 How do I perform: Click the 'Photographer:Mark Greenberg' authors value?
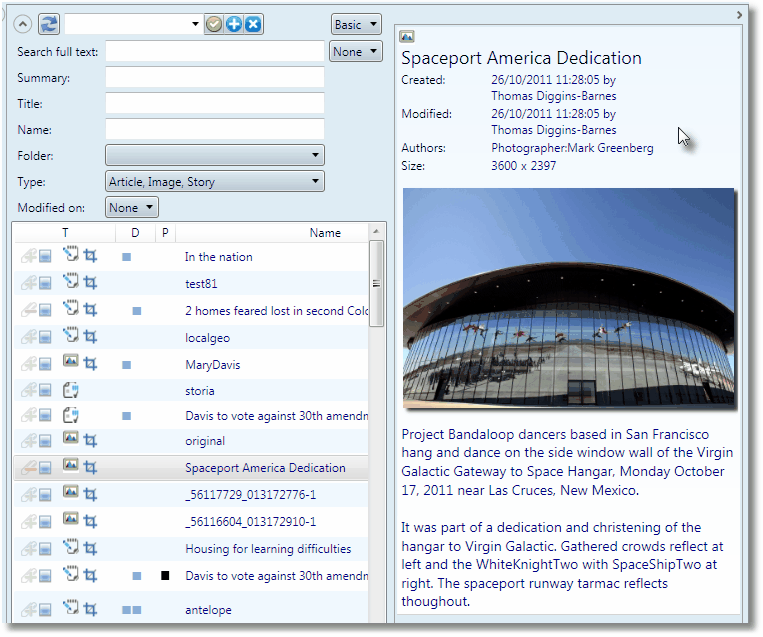tap(572, 148)
